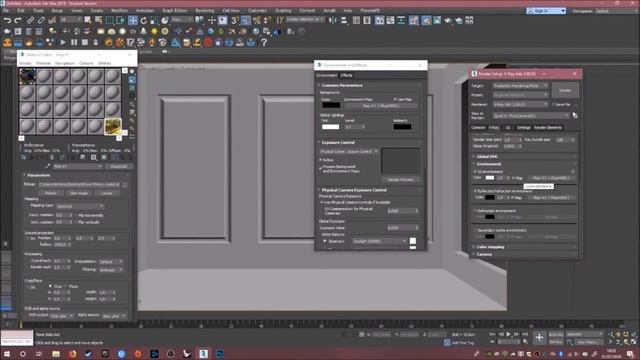This screenshot has height=360, width=640.
Task: Click the red circular V-Ray icon
Action: coord(208,42)
